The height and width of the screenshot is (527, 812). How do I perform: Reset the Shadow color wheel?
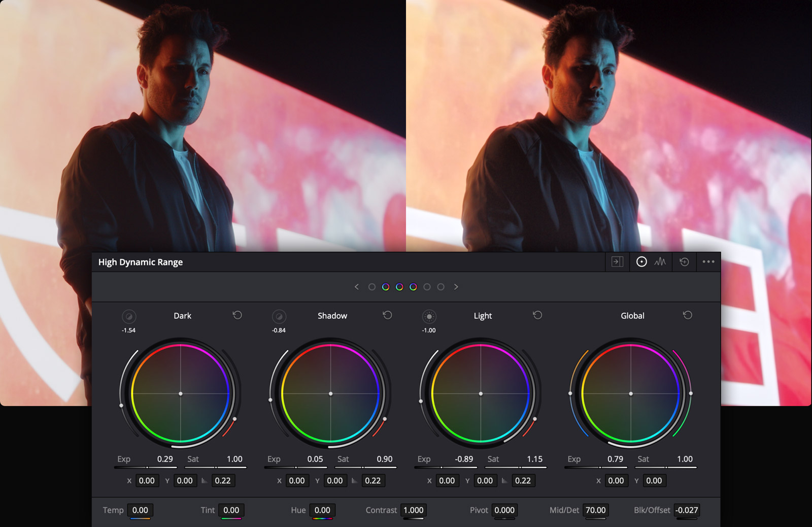point(387,315)
